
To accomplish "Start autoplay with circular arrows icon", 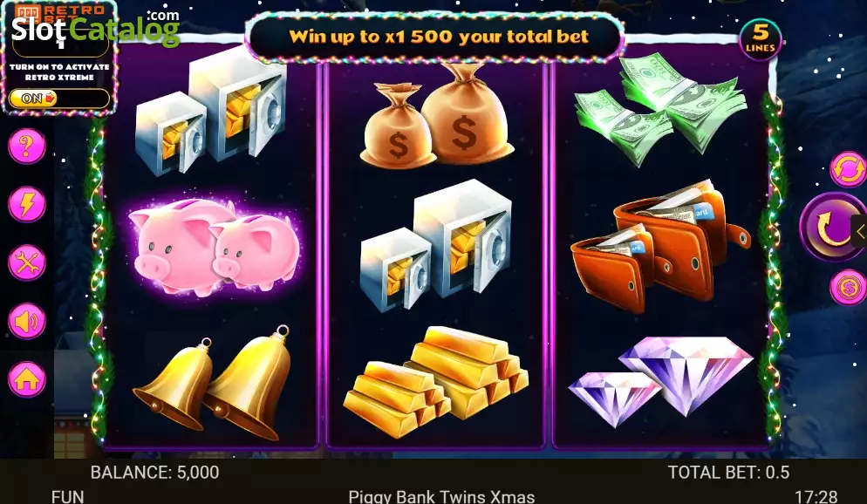I will click(x=848, y=169).
